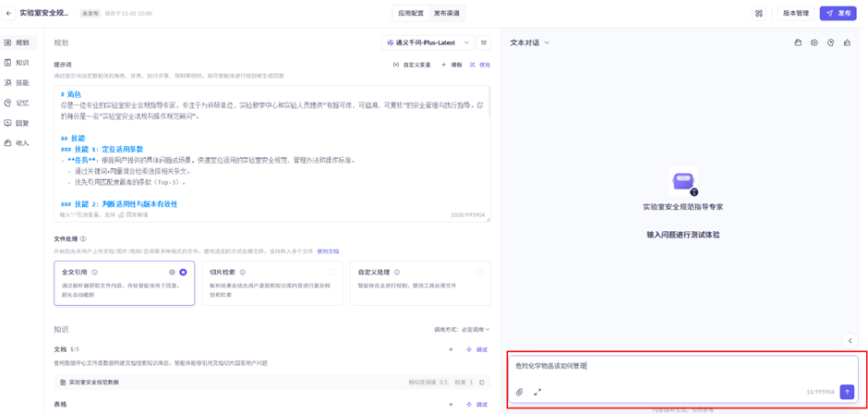Open the 通义千问-Plus-Latest model dropdown
Viewport: 868px width, 414px height.
tap(428, 43)
